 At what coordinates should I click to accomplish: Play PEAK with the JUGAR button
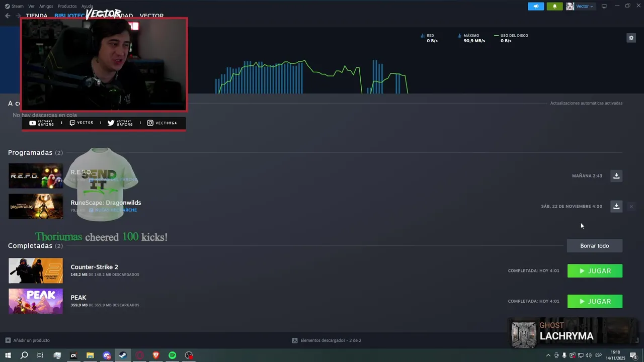pyautogui.click(x=595, y=301)
